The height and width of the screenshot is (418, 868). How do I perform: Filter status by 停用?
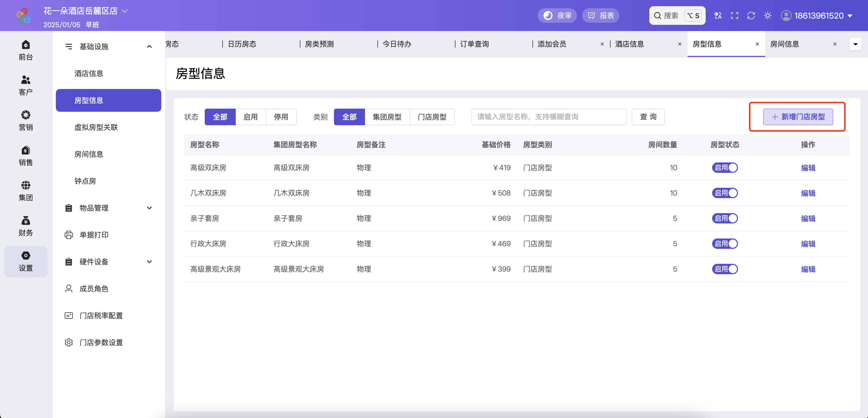pyautogui.click(x=281, y=117)
